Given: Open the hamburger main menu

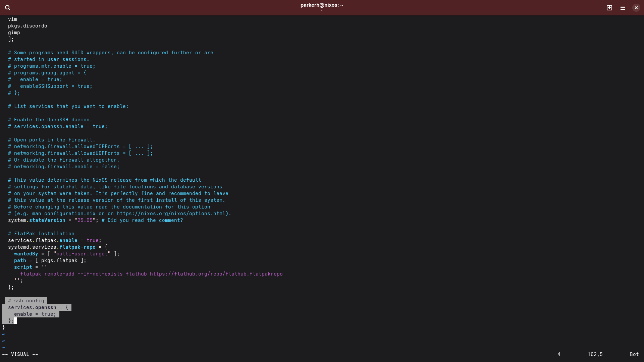Looking at the screenshot, I should tap(623, 7).
